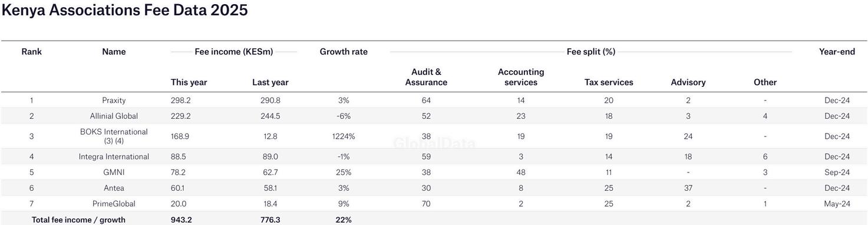Screen dimensions: 868x225
Task: Select the Audit & Assurance column header
Action: (426, 77)
